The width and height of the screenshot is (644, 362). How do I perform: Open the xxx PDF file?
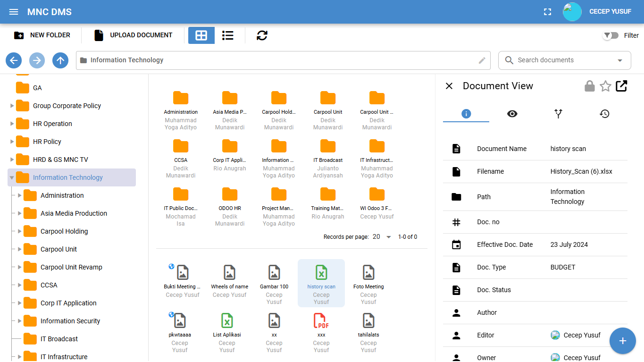tap(321, 332)
